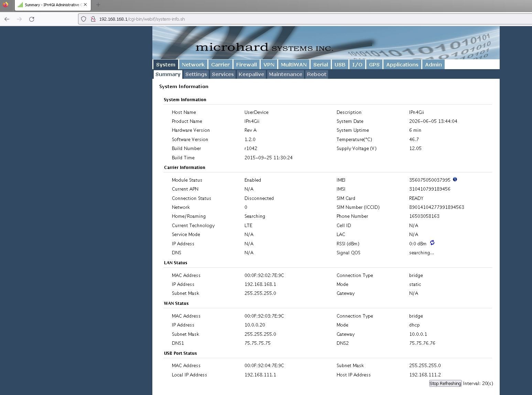Click the DNS2 value 75.75.76.76

click(422, 343)
